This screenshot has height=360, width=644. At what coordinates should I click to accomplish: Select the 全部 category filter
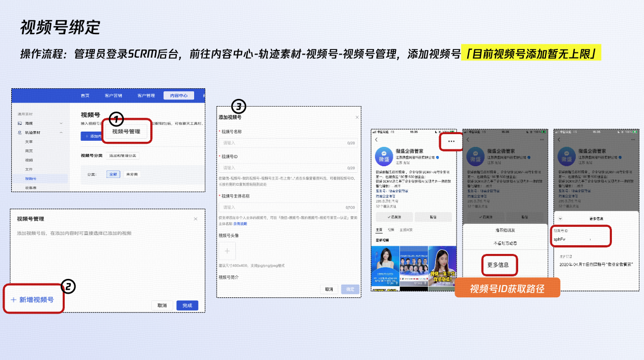[114, 174]
